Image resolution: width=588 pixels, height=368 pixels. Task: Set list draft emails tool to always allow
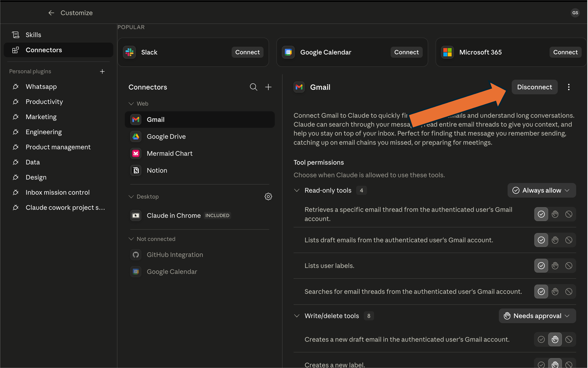541,240
